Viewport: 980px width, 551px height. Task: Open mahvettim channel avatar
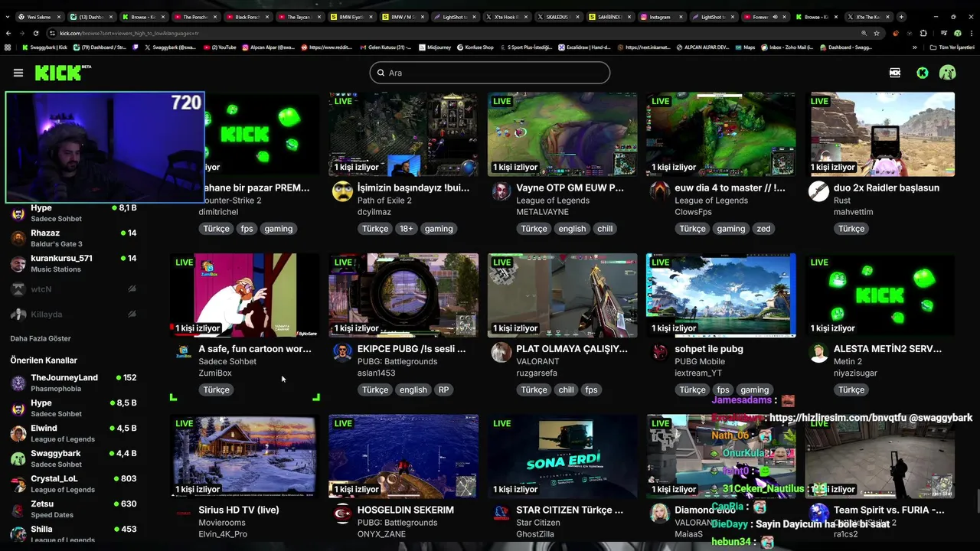818,191
